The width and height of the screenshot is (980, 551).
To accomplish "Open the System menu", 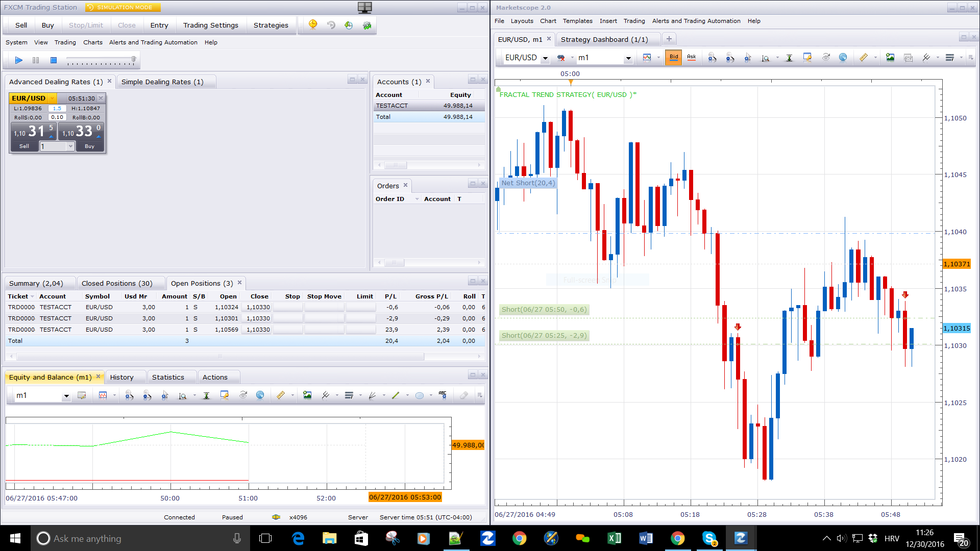I will 16,42.
